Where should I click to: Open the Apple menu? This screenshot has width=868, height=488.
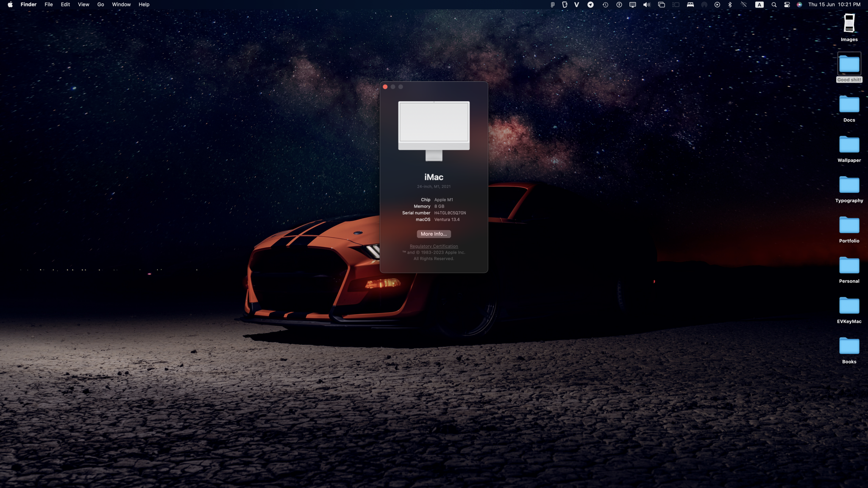point(10,5)
